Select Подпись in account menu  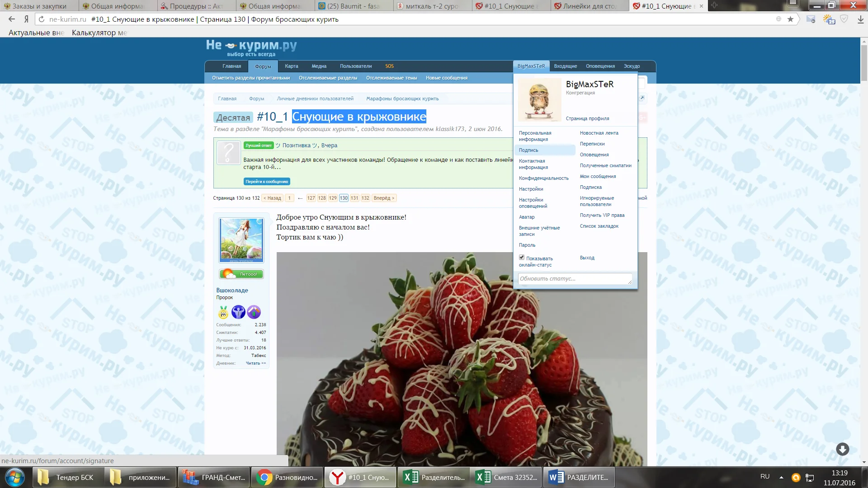(x=528, y=150)
